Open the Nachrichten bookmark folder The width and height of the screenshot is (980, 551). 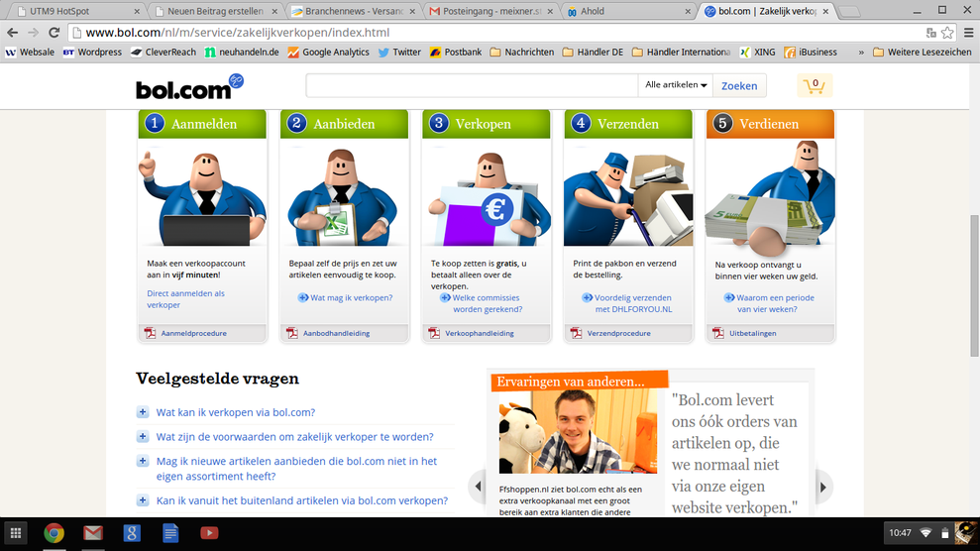(522, 53)
